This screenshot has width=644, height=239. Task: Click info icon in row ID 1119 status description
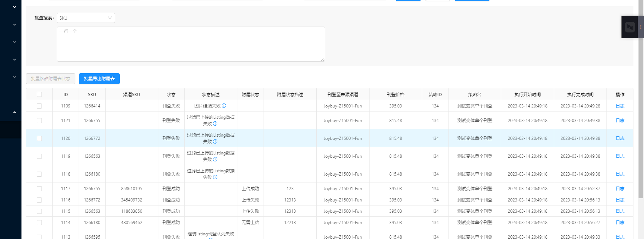[215, 159]
